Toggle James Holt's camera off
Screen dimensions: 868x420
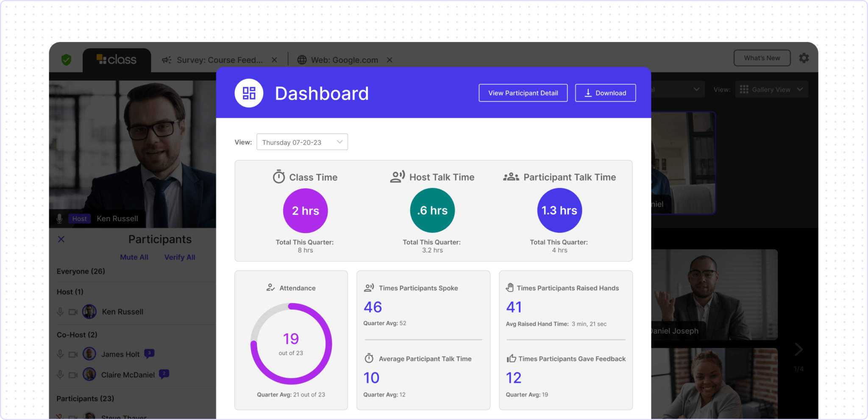pos(73,354)
